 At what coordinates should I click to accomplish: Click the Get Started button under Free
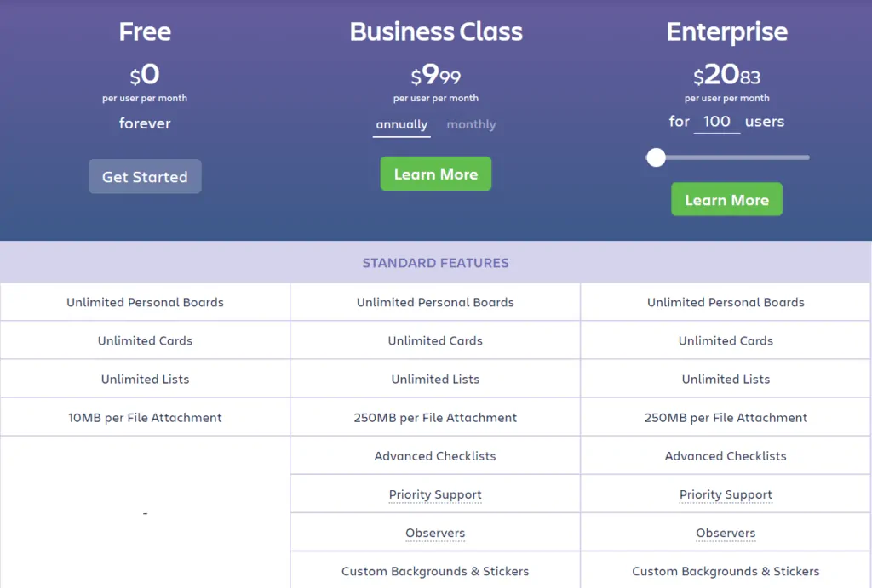coord(145,177)
